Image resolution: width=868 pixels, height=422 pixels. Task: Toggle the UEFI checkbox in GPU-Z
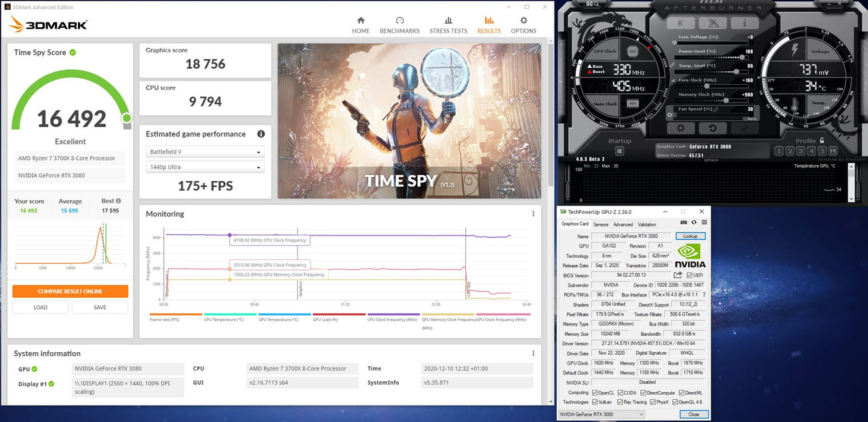click(x=690, y=275)
